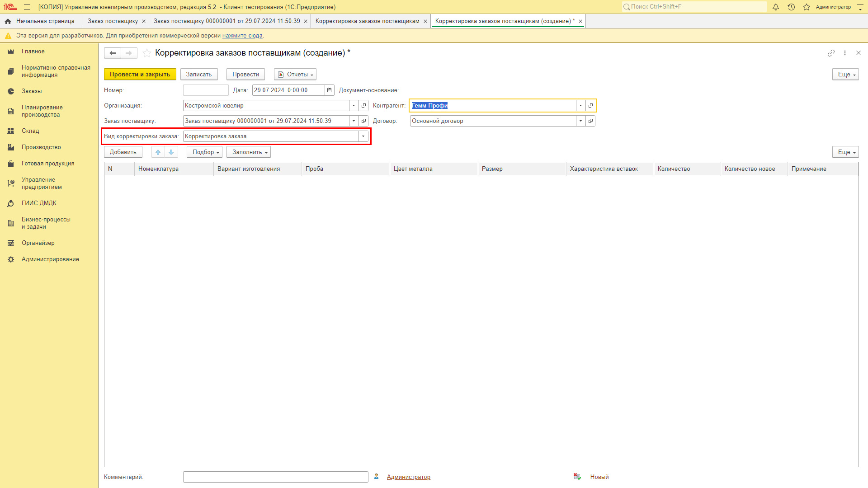Open the Контрагент record with the open icon

(x=590, y=105)
